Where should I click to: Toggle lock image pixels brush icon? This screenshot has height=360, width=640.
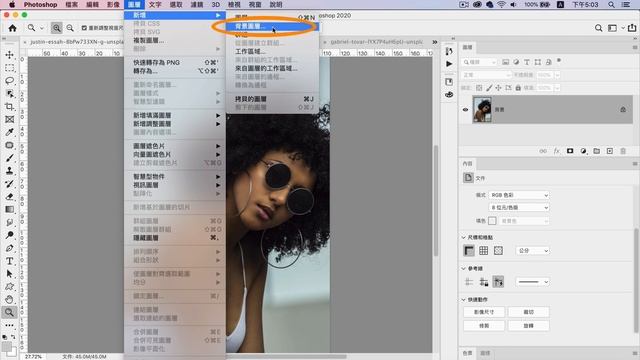489,88
